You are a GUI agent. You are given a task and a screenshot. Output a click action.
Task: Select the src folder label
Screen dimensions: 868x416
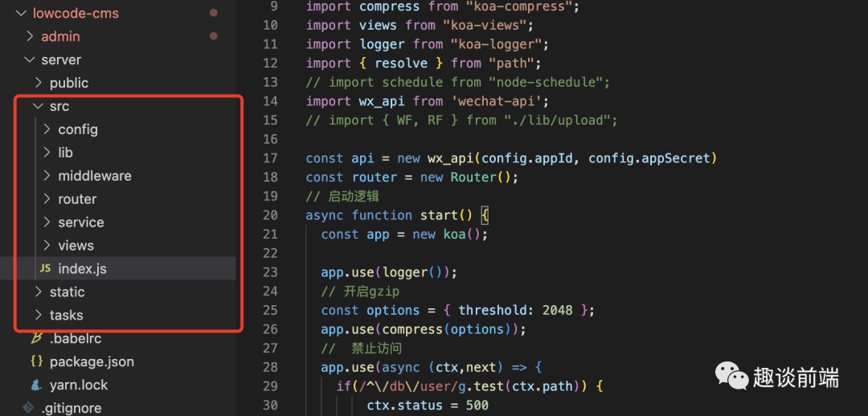59,106
